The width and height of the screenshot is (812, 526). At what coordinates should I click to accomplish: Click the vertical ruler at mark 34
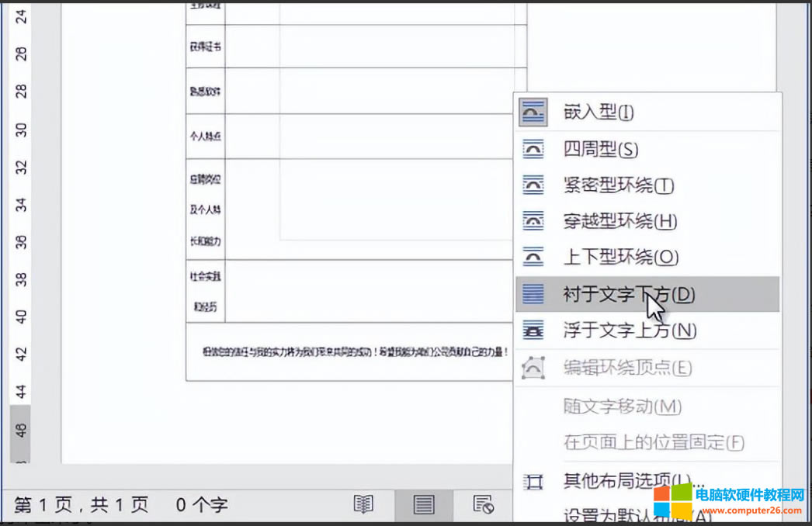21,205
